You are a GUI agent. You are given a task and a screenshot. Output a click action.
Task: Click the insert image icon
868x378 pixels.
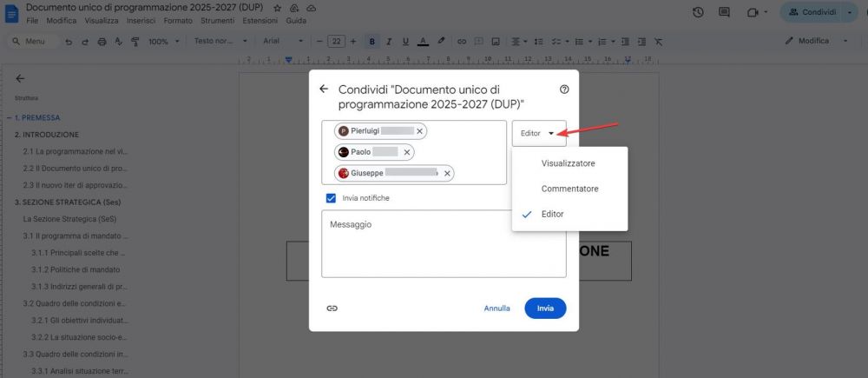(x=496, y=42)
